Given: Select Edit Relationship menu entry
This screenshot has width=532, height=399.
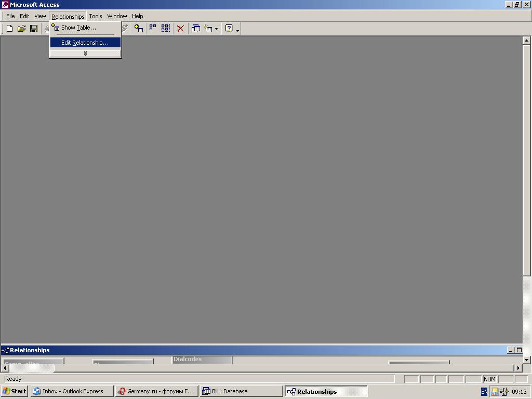Looking at the screenshot, I should point(85,43).
